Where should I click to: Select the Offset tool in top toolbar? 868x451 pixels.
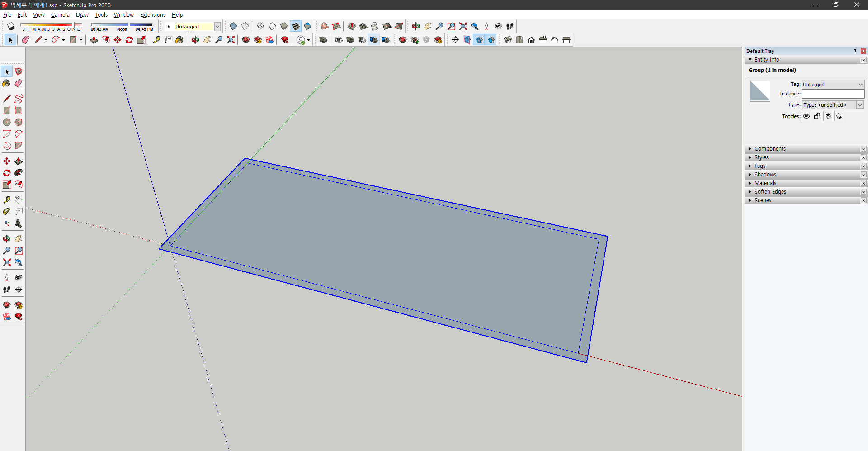pos(106,40)
